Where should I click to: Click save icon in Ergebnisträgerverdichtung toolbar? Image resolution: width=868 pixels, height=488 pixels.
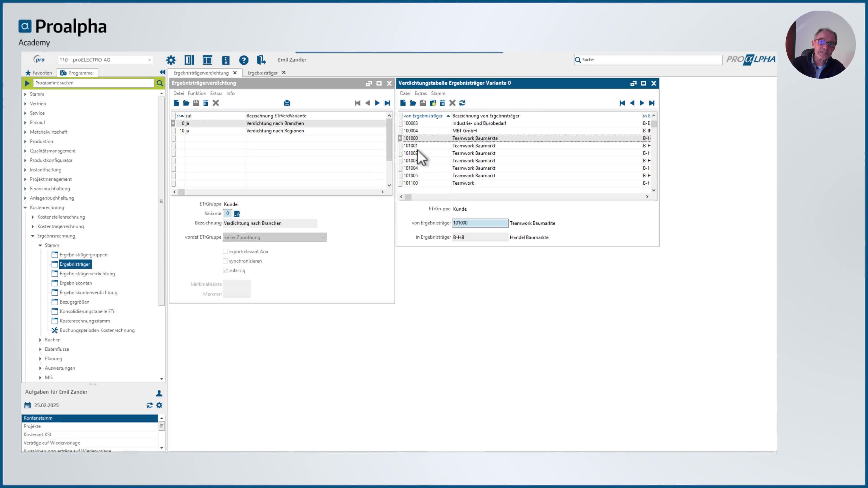196,103
